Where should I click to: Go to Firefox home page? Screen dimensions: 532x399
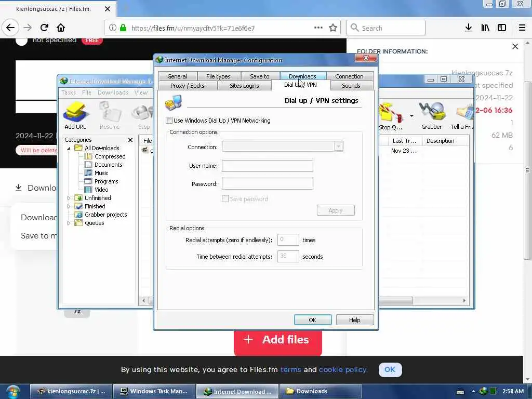(x=61, y=28)
